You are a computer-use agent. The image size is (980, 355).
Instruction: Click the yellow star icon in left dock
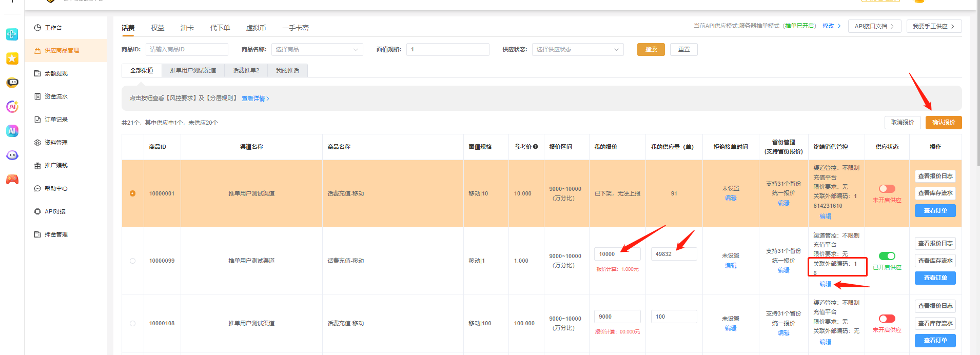pyautogui.click(x=12, y=58)
